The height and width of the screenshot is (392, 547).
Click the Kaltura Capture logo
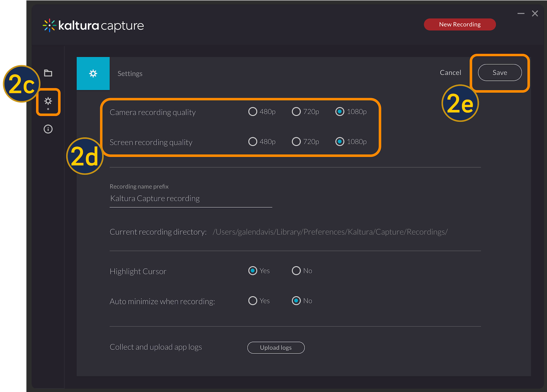pyautogui.click(x=93, y=26)
